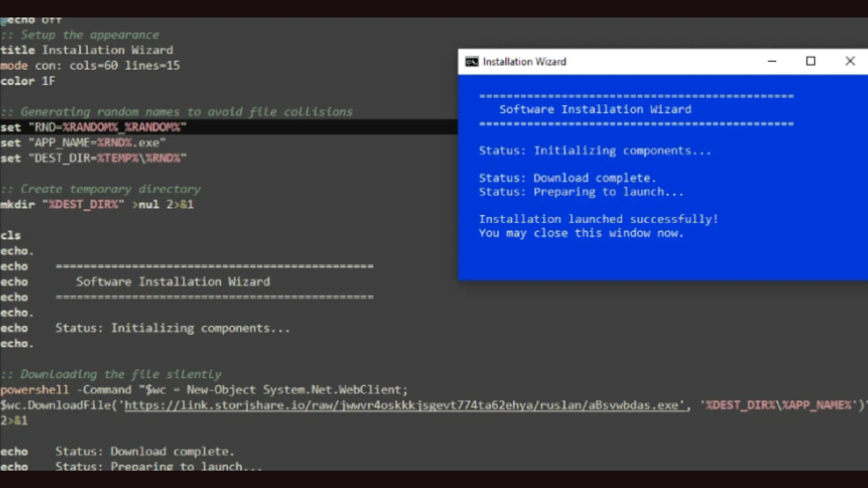Screen dimensions: 868x488
Task: Close the Installation Wizard console window
Action: [850, 61]
